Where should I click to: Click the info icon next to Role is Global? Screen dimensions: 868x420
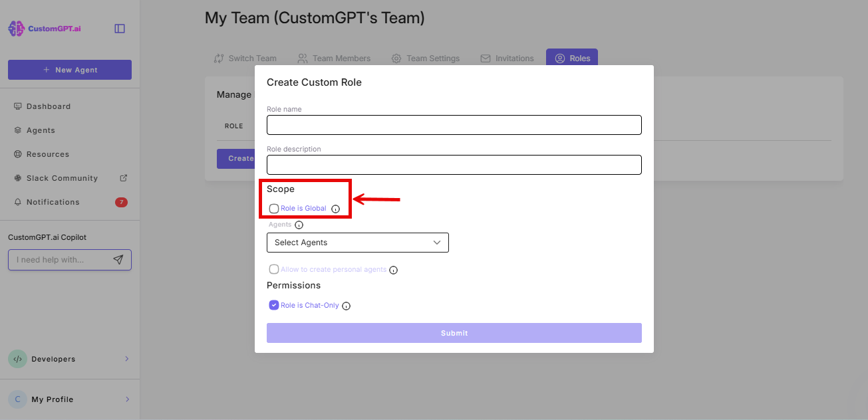click(334, 208)
